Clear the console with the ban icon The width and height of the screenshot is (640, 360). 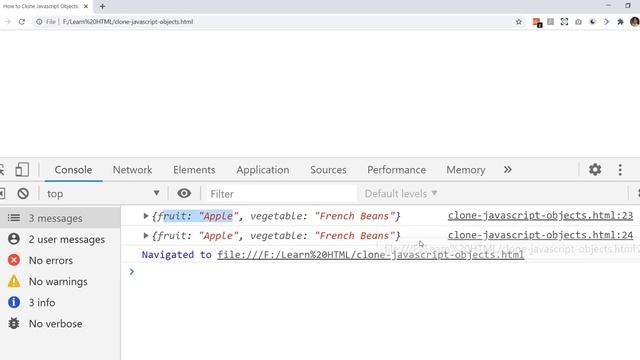(23, 193)
